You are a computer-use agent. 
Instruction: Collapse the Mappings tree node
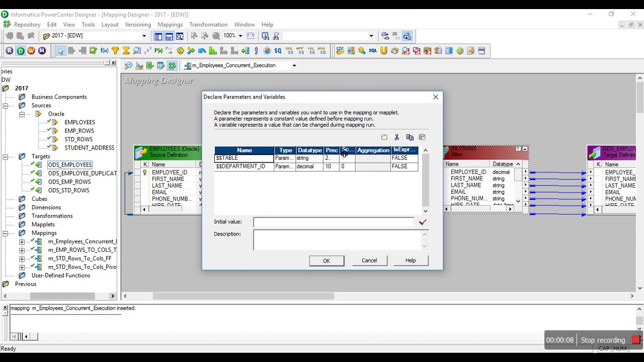[6, 233]
